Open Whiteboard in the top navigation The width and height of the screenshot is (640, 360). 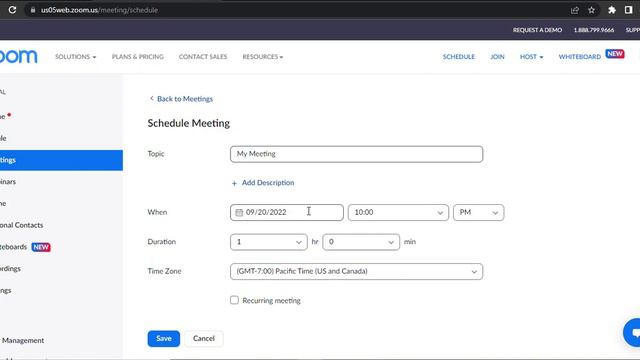[580, 57]
